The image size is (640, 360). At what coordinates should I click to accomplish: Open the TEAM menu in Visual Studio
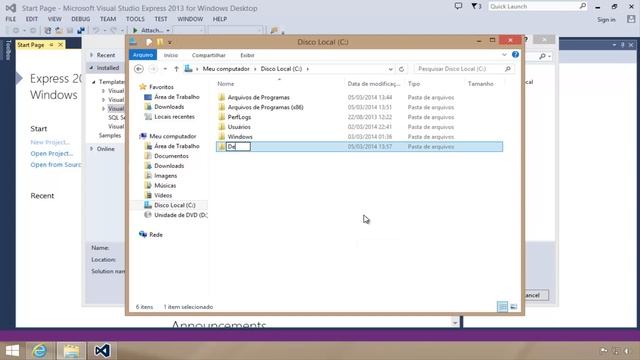(x=108, y=19)
